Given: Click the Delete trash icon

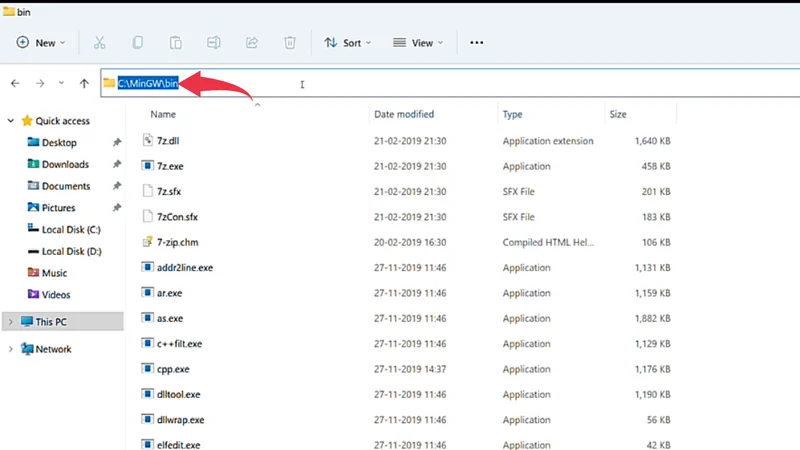Looking at the screenshot, I should point(290,43).
